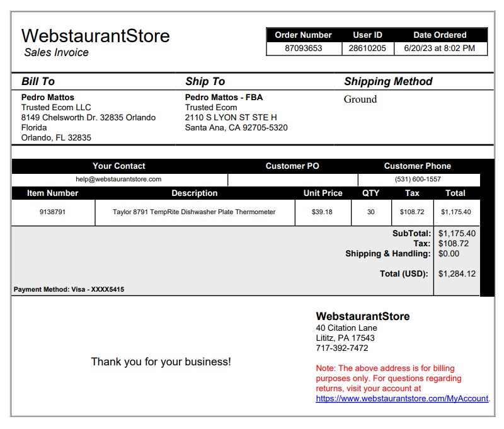Image resolution: width=504 pixels, height=429 pixels.
Task: Click the Unit Price column header
Action: (x=323, y=193)
